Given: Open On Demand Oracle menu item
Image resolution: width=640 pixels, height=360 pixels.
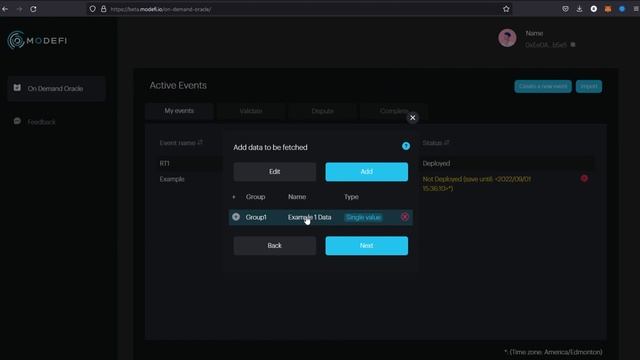Looking at the screenshot, I should tap(57, 89).
